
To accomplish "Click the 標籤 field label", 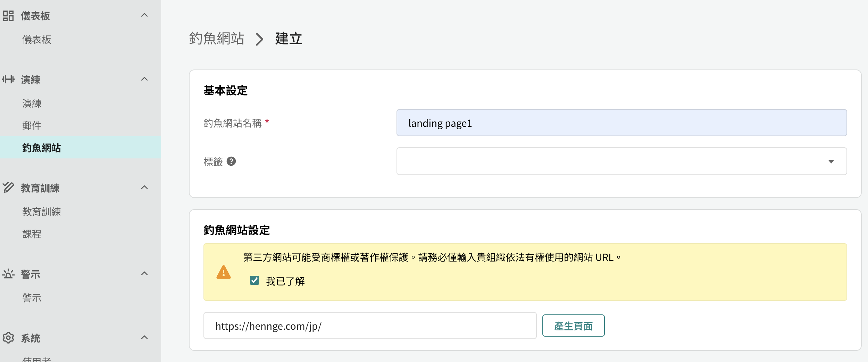I will point(213,162).
